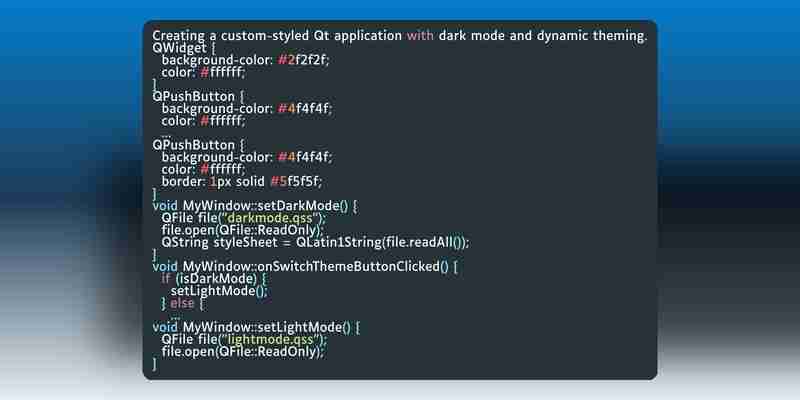Select 'void MyWindow::setDarkMode() {' line

pos(255,206)
